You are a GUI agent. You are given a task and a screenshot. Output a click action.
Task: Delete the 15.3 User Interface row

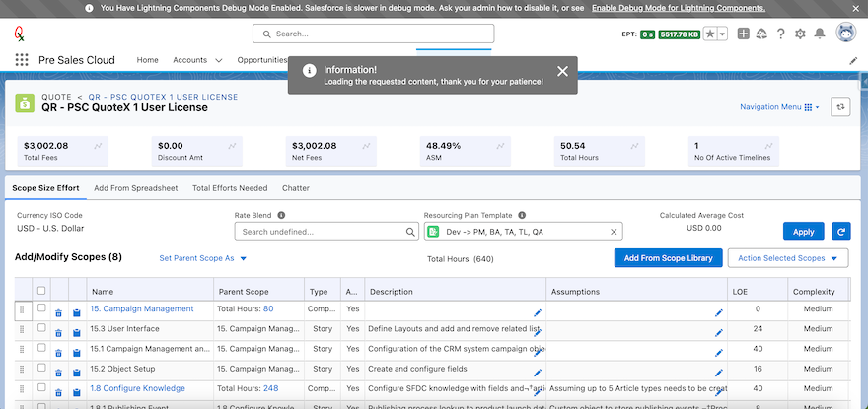(58, 333)
